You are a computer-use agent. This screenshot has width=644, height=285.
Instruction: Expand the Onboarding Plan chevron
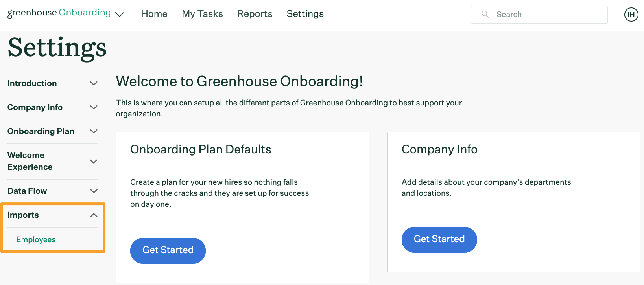pos(94,131)
